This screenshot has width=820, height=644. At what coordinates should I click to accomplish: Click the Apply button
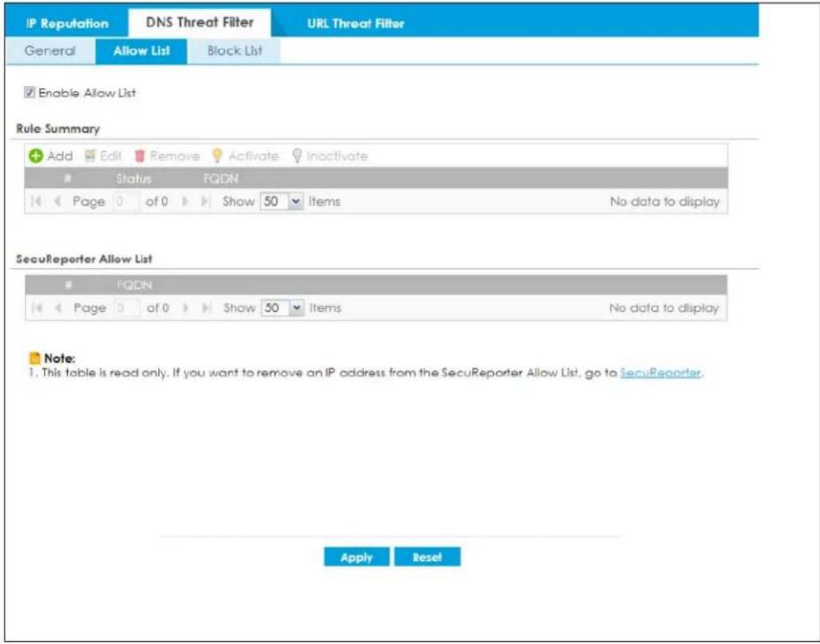[x=357, y=557]
